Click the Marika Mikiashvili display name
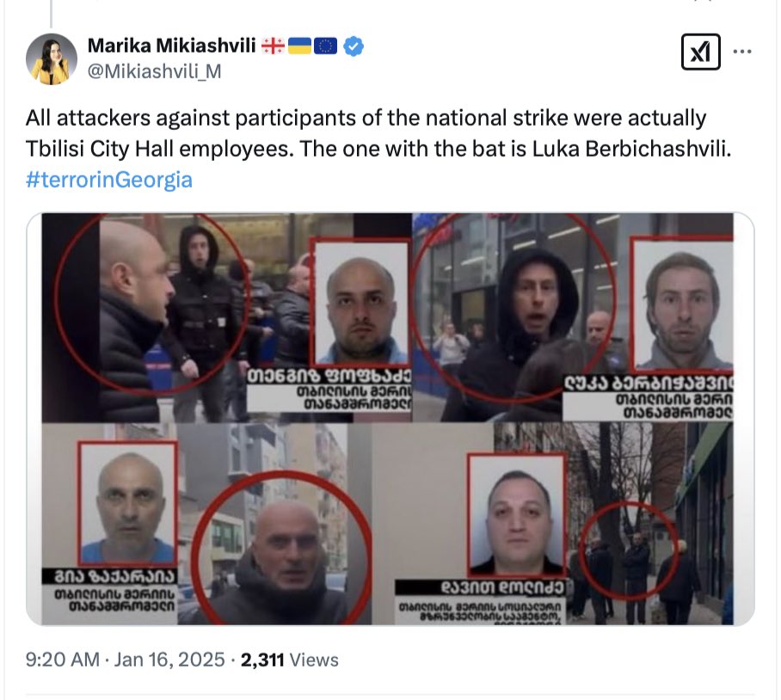This screenshot has width=781, height=700. pyautogui.click(x=171, y=46)
